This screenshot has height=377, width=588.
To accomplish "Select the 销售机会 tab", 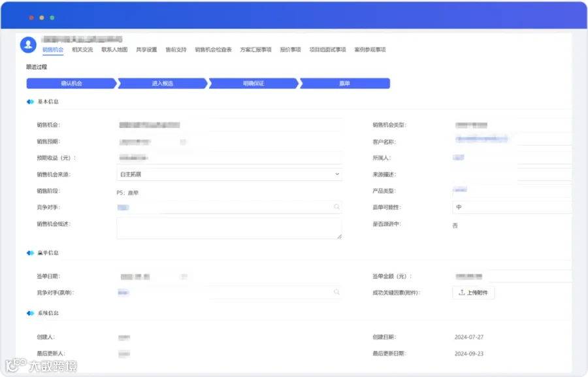I will 53,50.
